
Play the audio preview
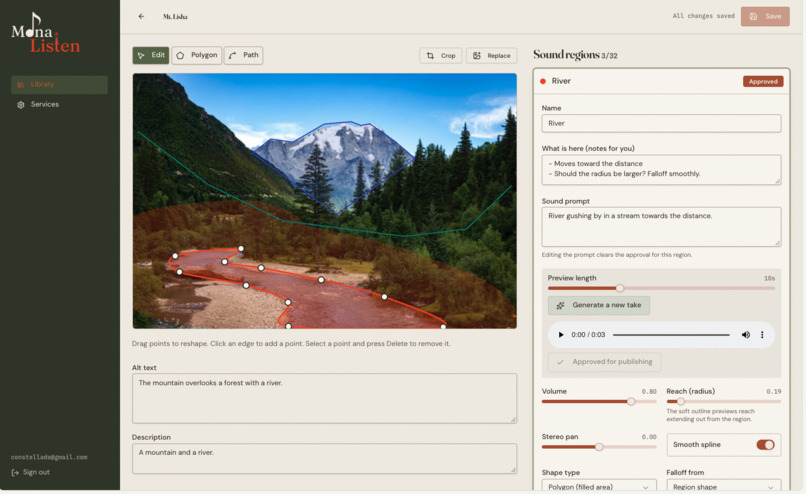point(561,335)
